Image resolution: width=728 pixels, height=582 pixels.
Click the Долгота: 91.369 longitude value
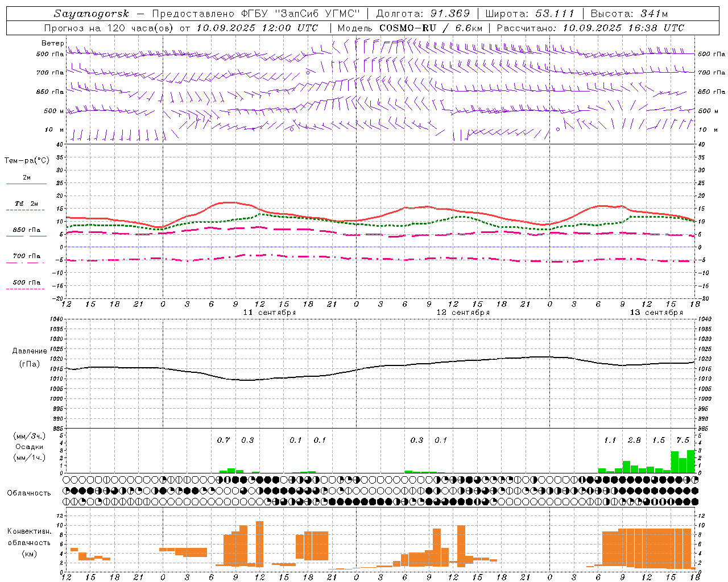pyautogui.click(x=423, y=14)
